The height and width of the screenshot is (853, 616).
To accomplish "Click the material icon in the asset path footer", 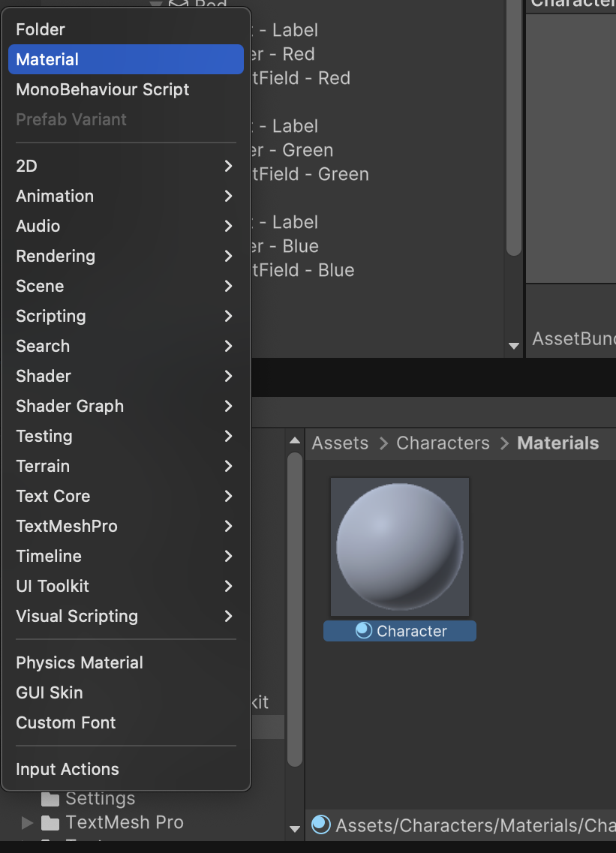I will pos(321,825).
